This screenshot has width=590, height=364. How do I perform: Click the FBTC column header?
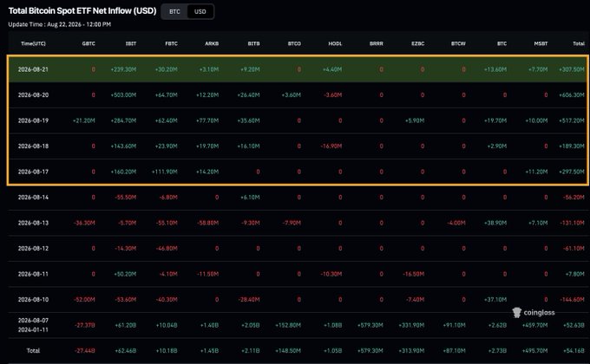coord(171,43)
